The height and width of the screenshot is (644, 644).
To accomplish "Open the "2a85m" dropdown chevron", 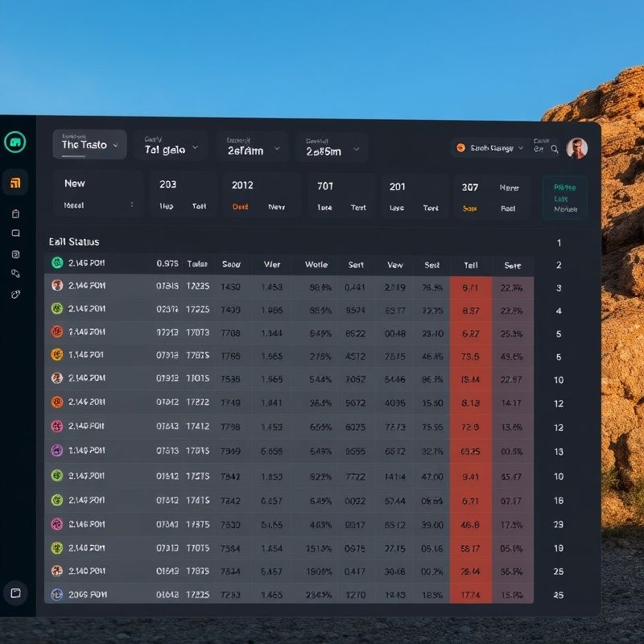I will pos(356,149).
